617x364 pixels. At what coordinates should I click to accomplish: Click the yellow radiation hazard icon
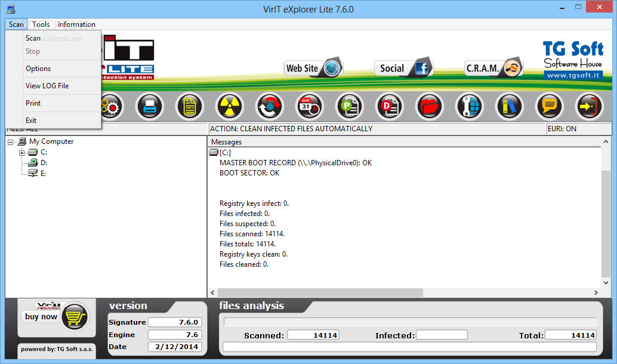tap(229, 106)
